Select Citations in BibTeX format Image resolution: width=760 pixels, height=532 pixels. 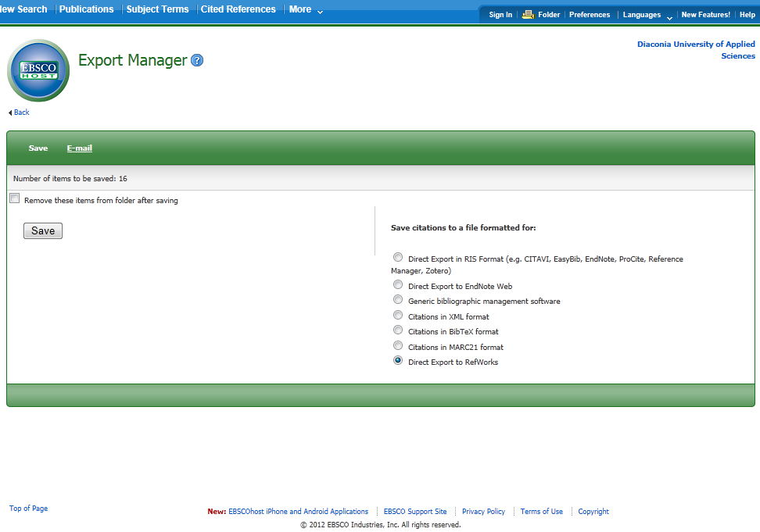398,330
